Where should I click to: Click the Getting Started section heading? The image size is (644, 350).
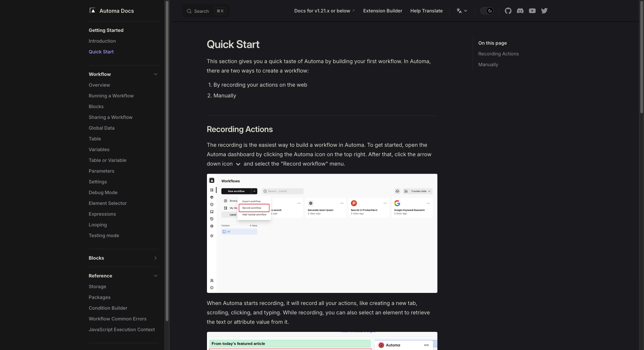pyautogui.click(x=106, y=30)
